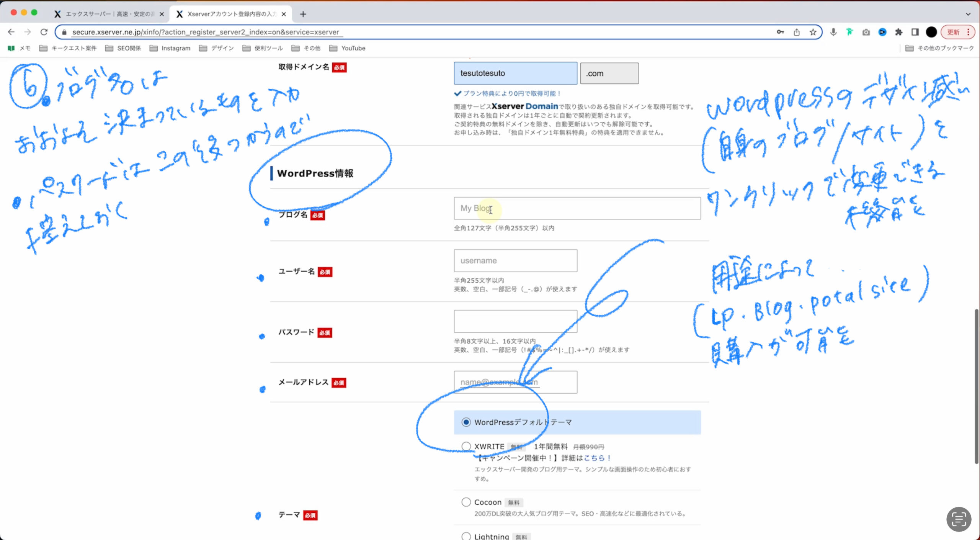Select the Cocoon theme option
Image resolution: width=980 pixels, height=540 pixels.
[x=466, y=502]
